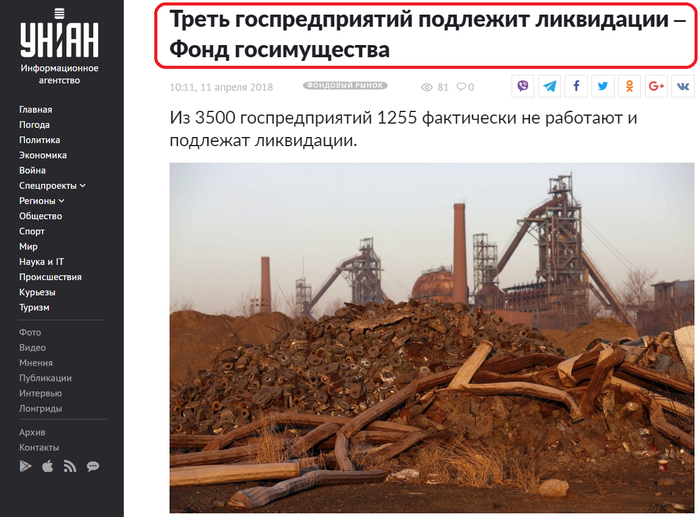The image size is (700, 517).
Task: Share the article on Twitter
Action: tap(603, 86)
